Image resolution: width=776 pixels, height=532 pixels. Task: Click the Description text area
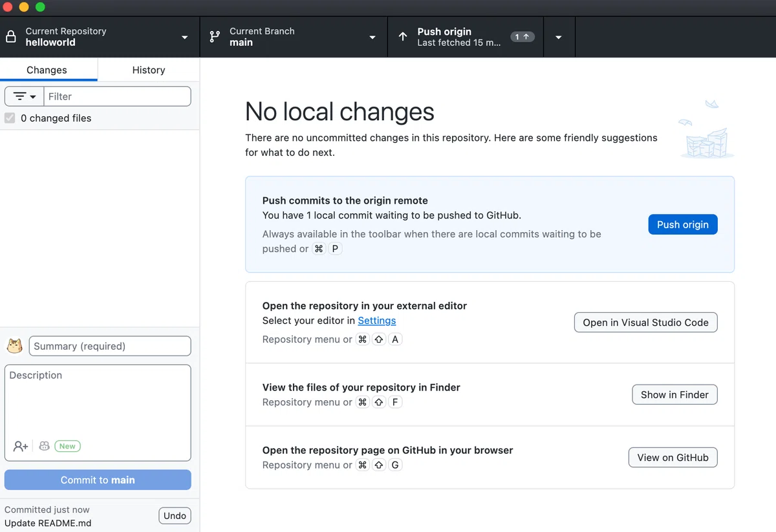pos(98,412)
